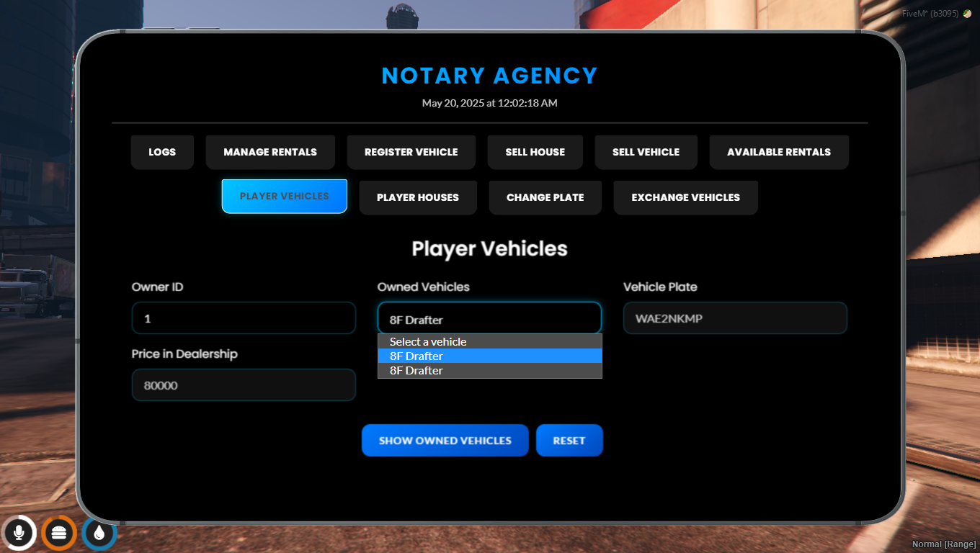This screenshot has height=553, width=980.
Task: Open the Sell Vehicle tab
Action: click(x=646, y=152)
